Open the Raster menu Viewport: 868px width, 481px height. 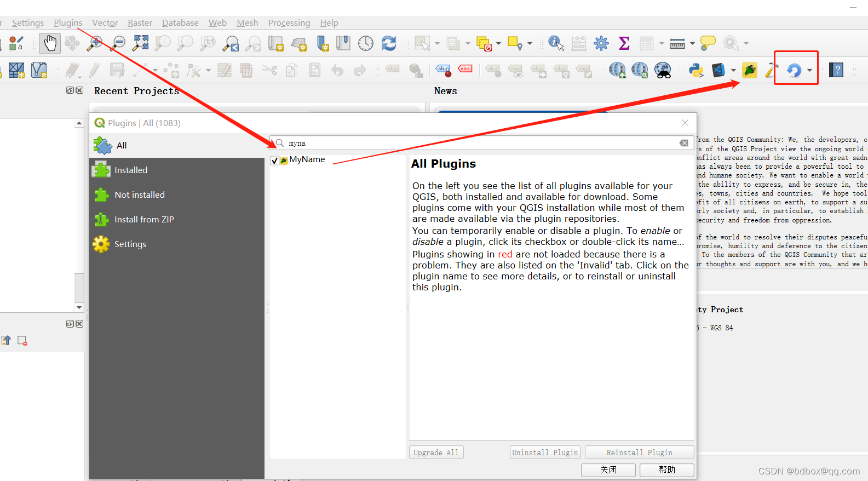tap(140, 23)
